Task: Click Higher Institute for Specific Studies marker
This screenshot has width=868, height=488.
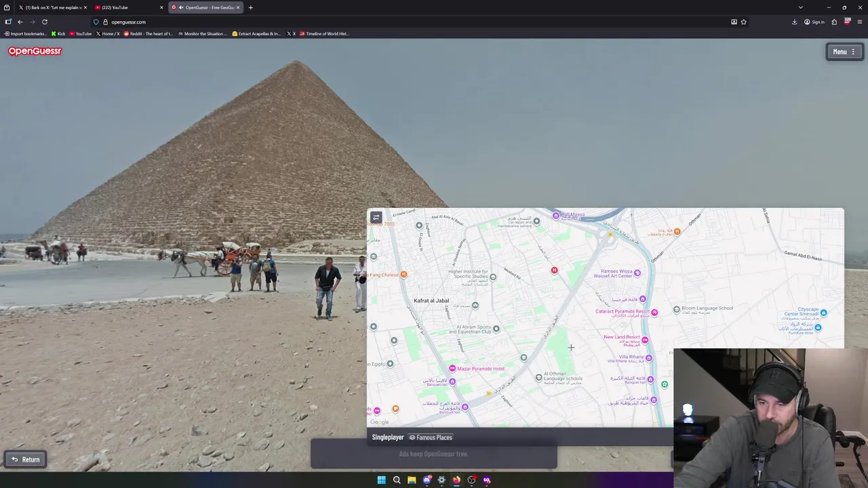Action: click(493, 277)
